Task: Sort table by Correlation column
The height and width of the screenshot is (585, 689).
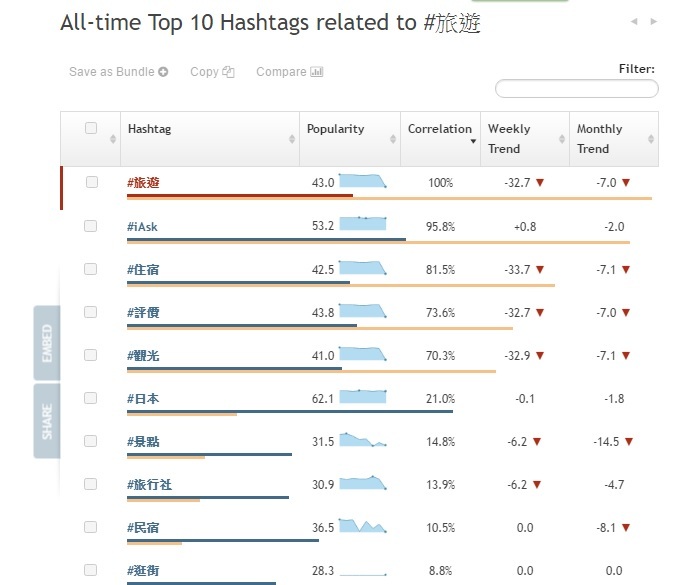Action: (x=439, y=129)
